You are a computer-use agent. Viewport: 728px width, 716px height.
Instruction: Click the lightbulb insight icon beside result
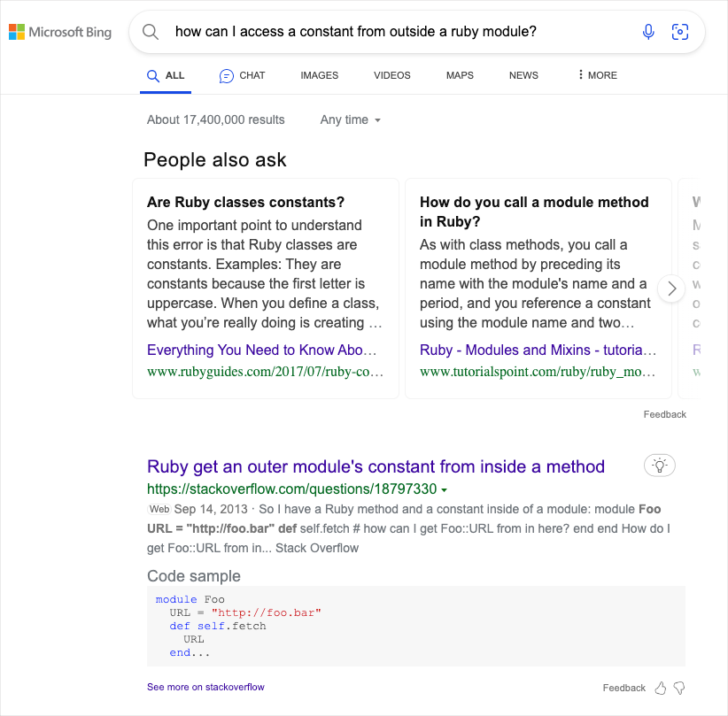click(x=659, y=465)
